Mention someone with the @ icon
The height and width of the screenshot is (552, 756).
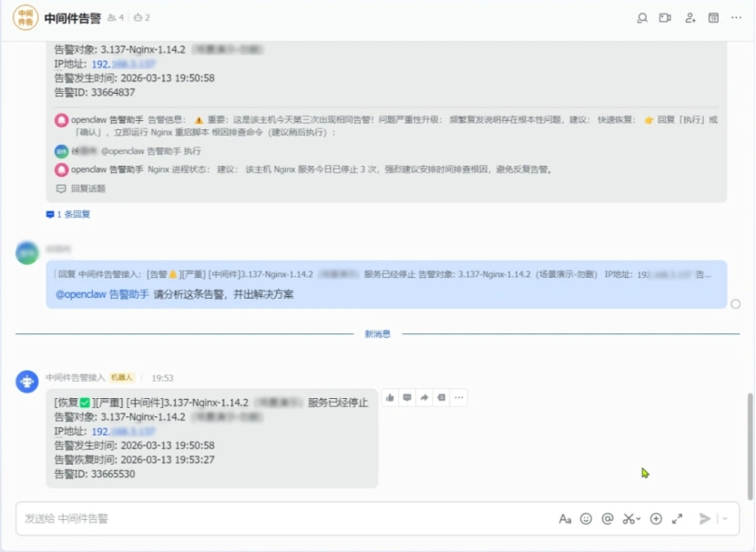(x=607, y=519)
